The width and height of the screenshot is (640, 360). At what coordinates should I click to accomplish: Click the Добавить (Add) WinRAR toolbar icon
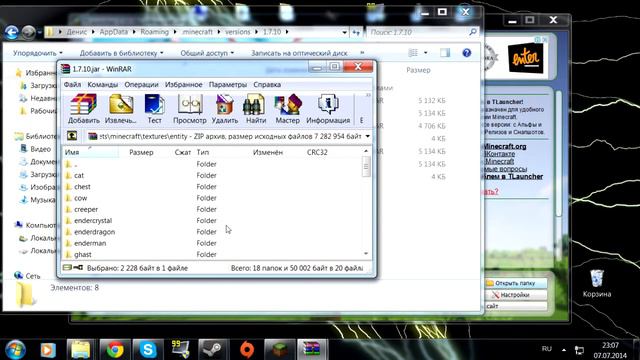[x=83, y=109]
